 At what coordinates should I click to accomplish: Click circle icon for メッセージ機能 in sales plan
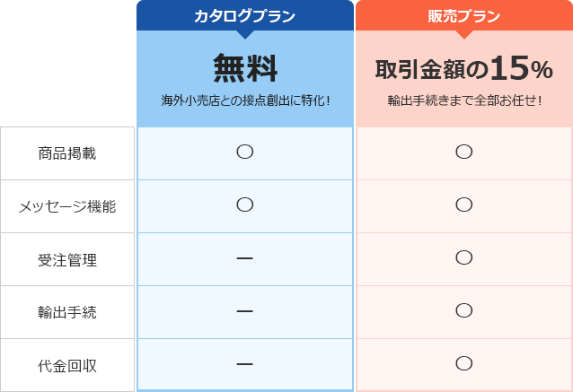[x=464, y=205]
